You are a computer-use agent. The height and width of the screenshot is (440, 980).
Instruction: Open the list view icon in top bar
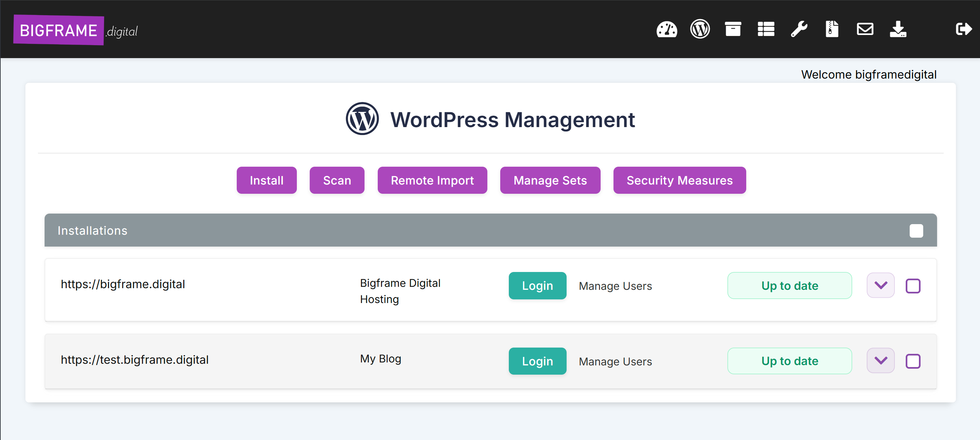tap(766, 29)
